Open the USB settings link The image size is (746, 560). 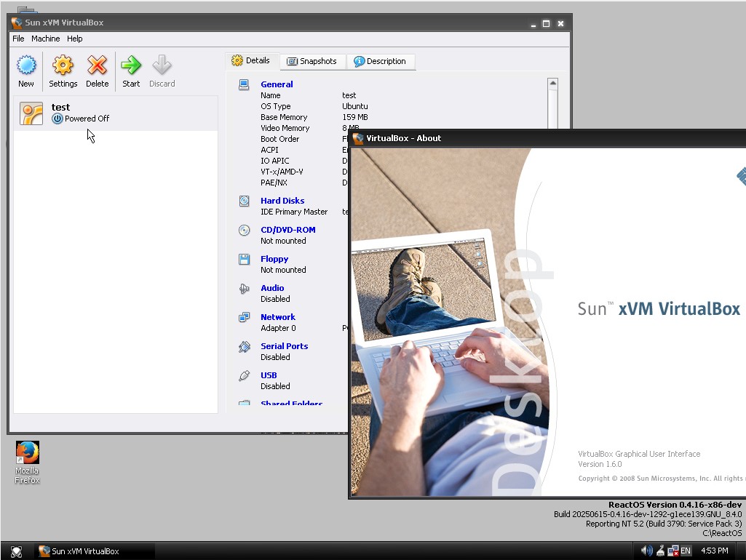(269, 375)
